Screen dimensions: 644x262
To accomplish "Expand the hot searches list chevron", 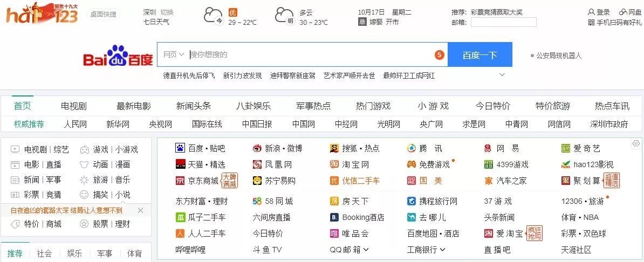I will tap(502, 75).
